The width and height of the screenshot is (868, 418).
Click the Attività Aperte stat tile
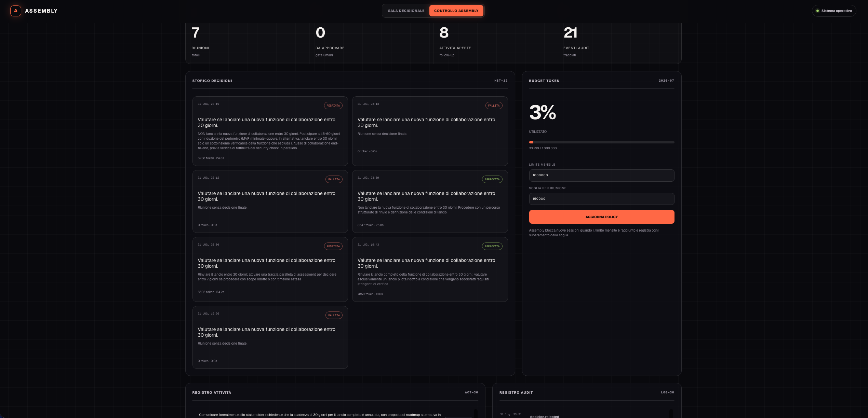495,43
